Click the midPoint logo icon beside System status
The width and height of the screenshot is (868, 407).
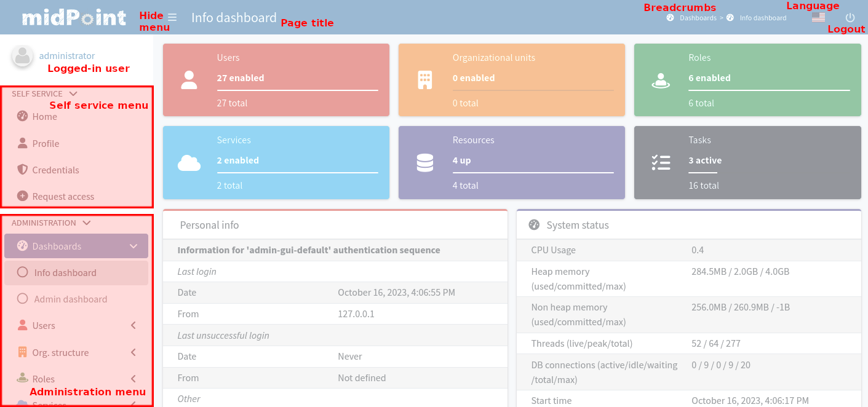[533, 225]
